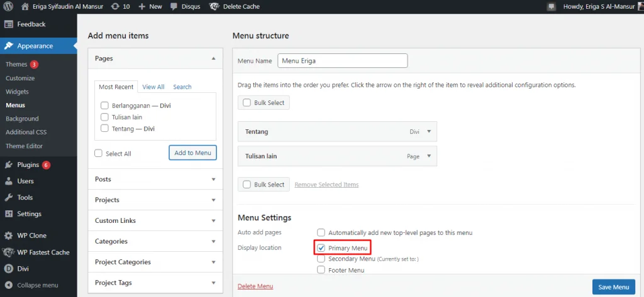
Task: Click the home icon beside site name
Action: pos(25,6)
